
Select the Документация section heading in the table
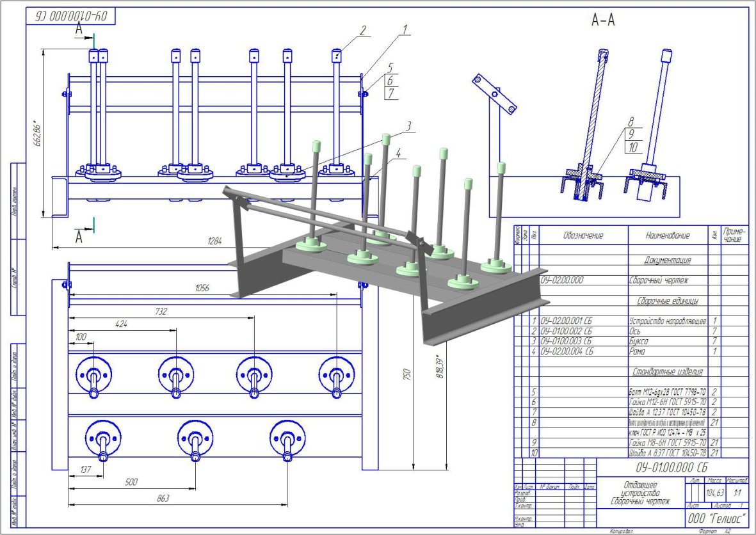click(668, 260)
